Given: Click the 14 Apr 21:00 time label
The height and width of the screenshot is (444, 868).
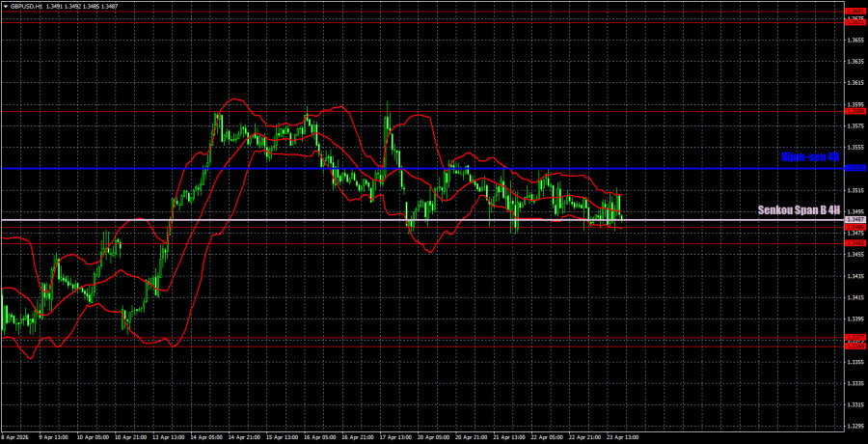Looking at the screenshot, I should pyautogui.click(x=243, y=437).
